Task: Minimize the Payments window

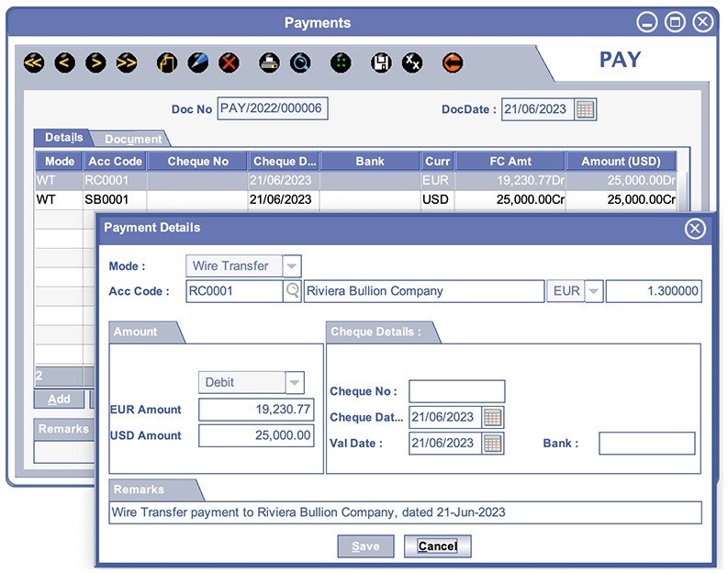Action: point(646,22)
